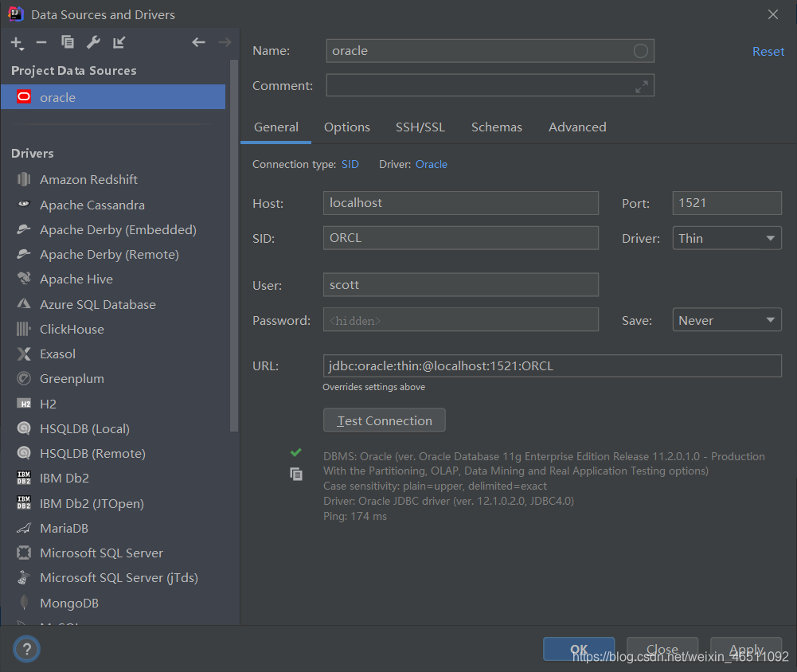Viewport: 797px width, 672px height.
Task: Switch to the General tab
Action: tap(276, 127)
